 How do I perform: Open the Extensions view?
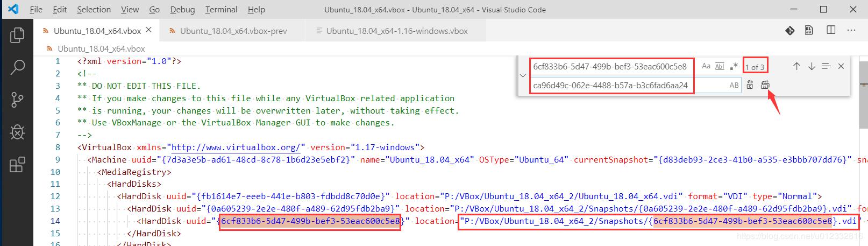17,164
